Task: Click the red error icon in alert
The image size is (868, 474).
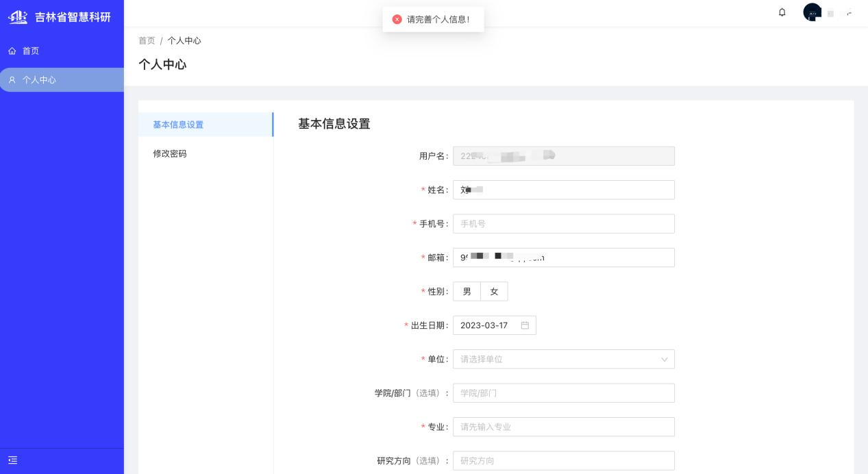Action: point(397,19)
